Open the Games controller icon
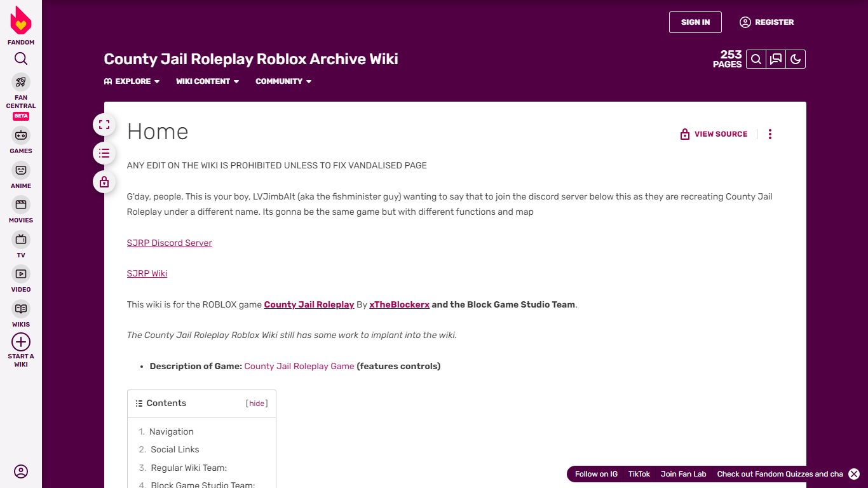This screenshot has height=488, width=868. point(21,135)
